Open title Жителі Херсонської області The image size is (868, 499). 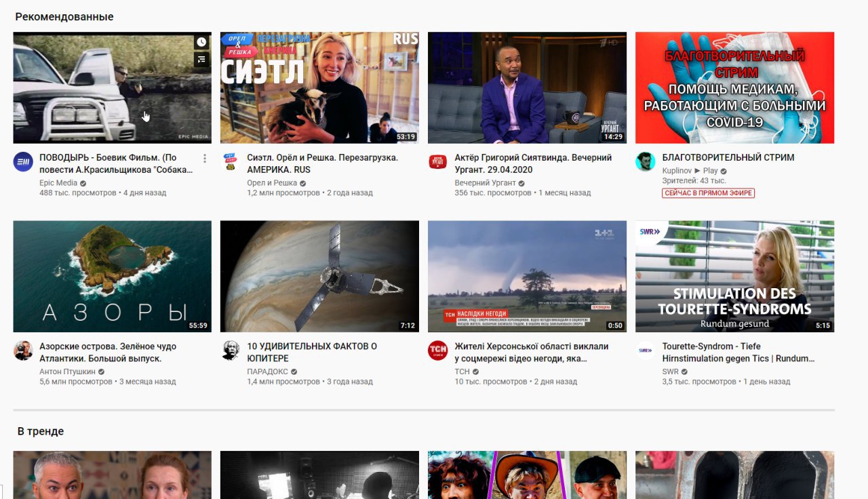[532, 352]
